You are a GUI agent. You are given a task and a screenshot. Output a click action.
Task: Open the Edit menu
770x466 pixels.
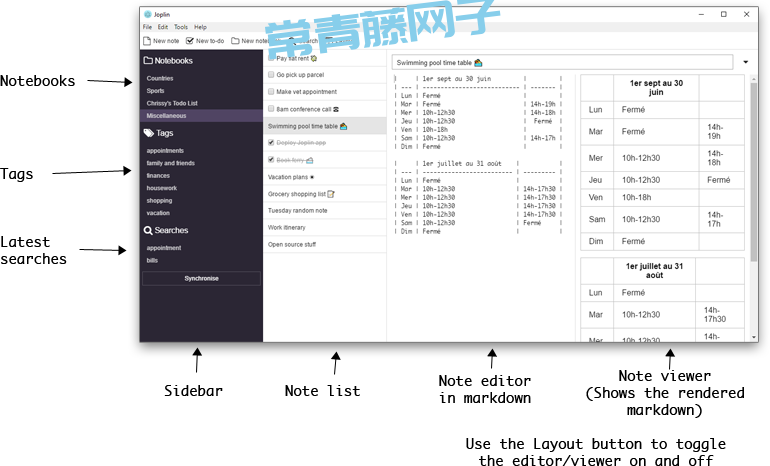pyautogui.click(x=163, y=27)
